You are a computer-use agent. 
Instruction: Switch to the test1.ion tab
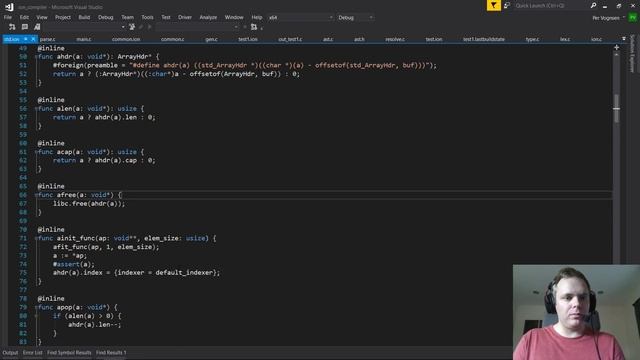click(248, 39)
